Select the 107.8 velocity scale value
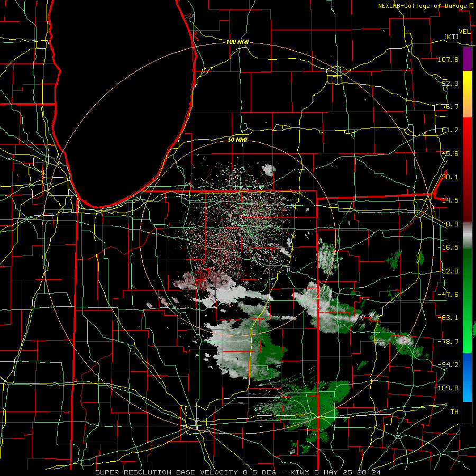The image size is (476, 476). pyautogui.click(x=448, y=59)
